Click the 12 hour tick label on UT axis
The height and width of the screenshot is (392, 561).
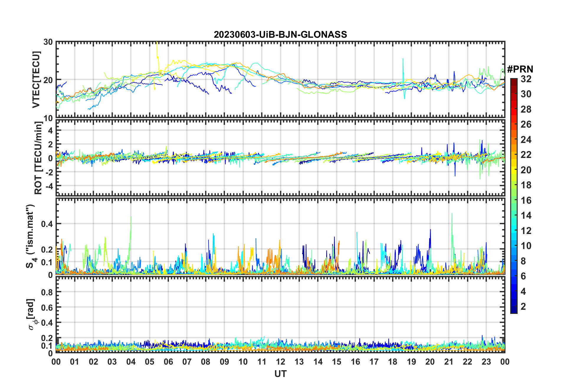click(280, 362)
